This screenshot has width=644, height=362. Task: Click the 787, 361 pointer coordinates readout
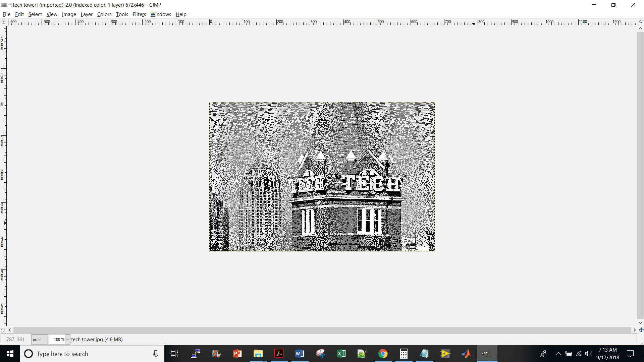tap(15, 340)
